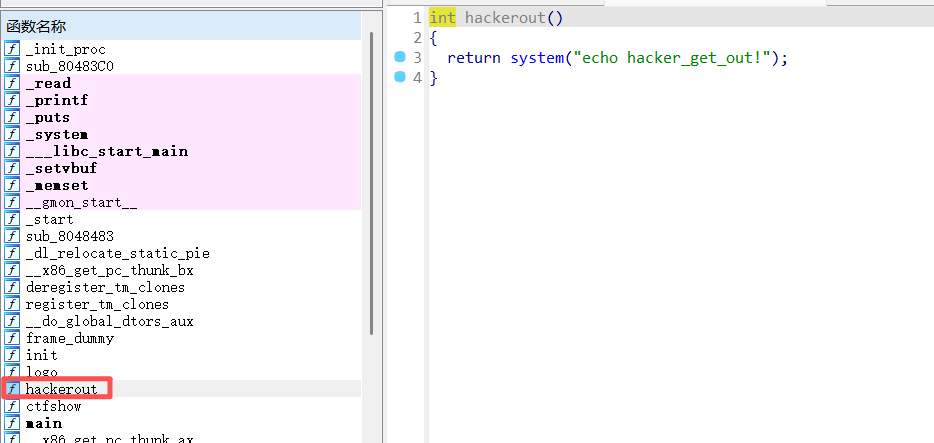Click the function icon next to ctfshow
Screen dimensions: 934x443
tap(12, 406)
